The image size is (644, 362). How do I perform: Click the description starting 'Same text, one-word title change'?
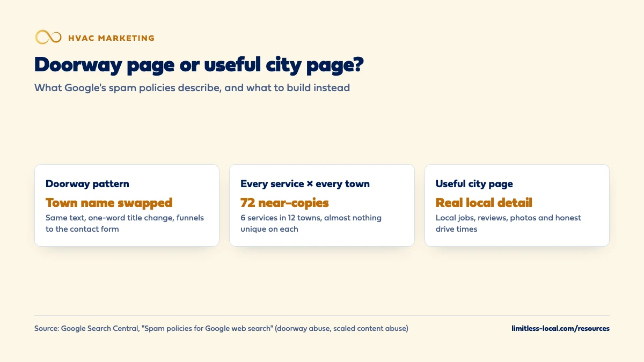125,224
